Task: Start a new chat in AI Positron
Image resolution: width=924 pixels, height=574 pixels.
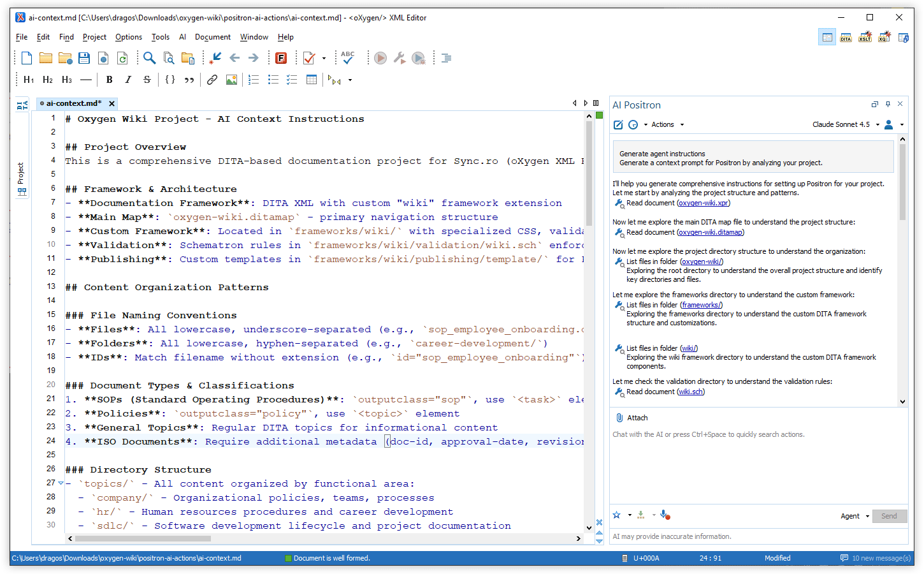Action: pyautogui.click(x=617, y=125)
